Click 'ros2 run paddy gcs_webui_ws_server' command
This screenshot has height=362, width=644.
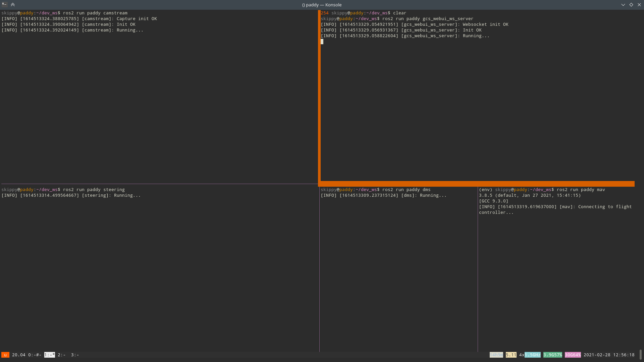click(428, 19)
